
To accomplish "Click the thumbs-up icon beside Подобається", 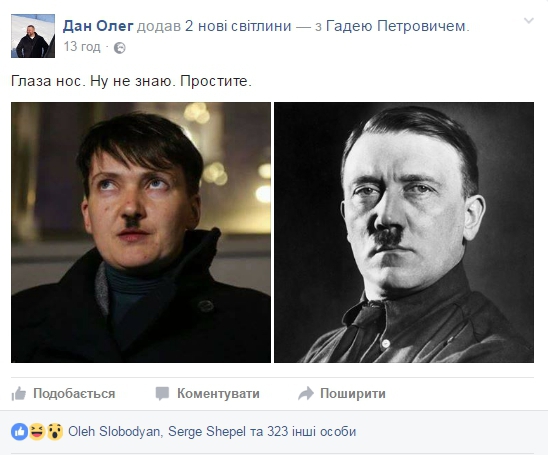I will coord(19,393).
